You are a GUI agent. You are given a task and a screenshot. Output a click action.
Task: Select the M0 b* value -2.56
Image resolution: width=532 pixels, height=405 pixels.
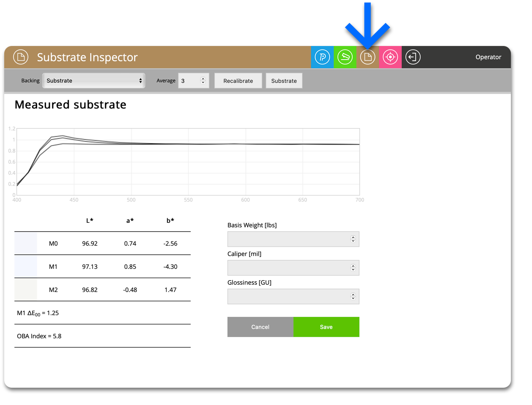pyautogui.click(x=171, y=243)
